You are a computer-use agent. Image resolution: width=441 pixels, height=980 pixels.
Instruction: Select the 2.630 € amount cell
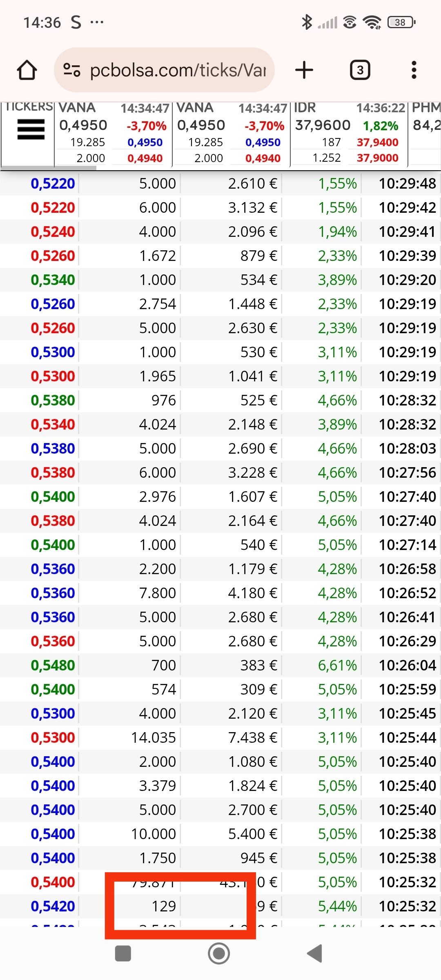click(x=252, y=328)
